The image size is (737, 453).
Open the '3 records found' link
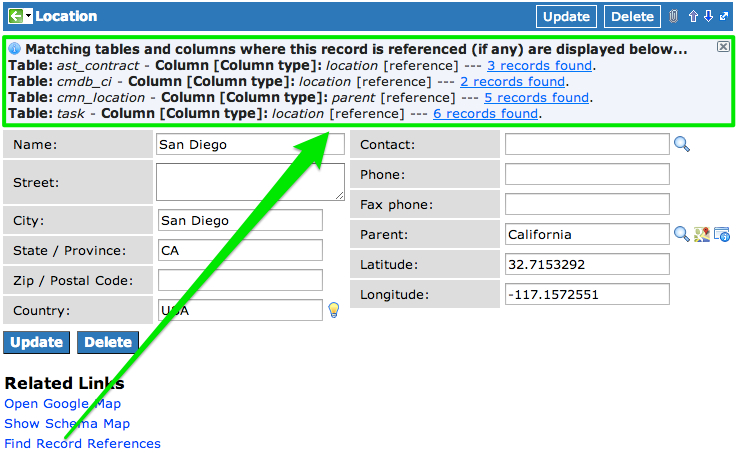539,66
